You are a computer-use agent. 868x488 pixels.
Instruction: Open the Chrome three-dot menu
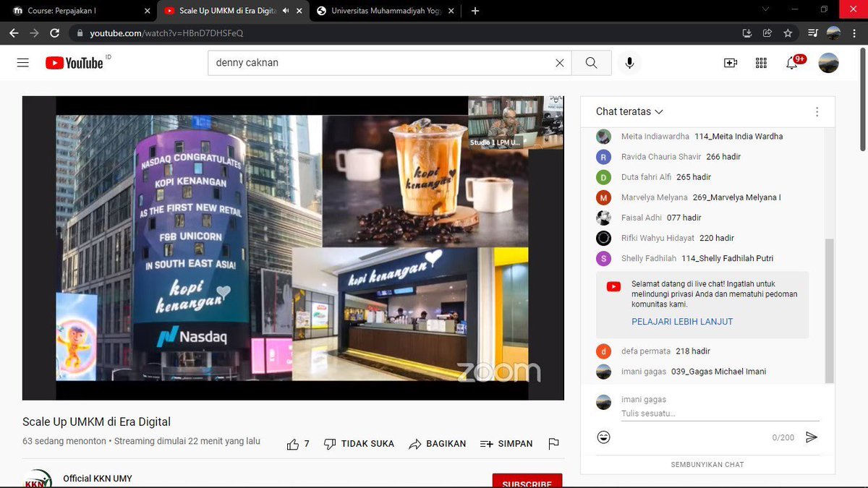click(x=854, y=33)
